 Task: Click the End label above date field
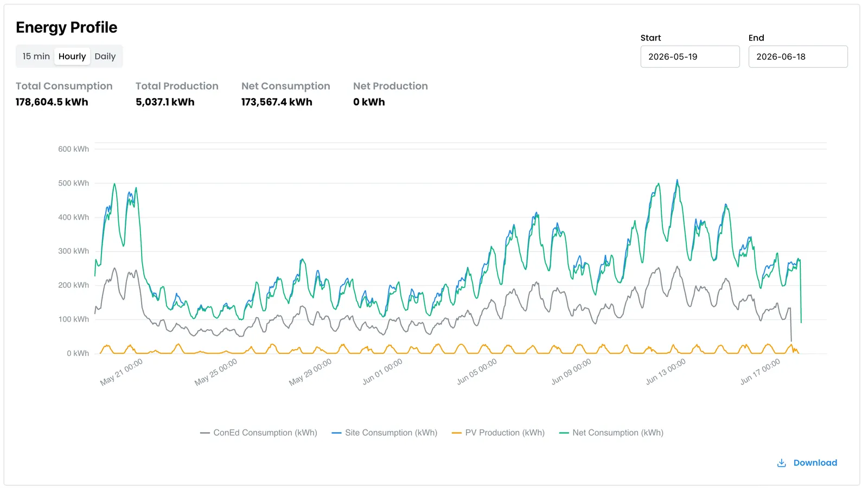(756, 38)
